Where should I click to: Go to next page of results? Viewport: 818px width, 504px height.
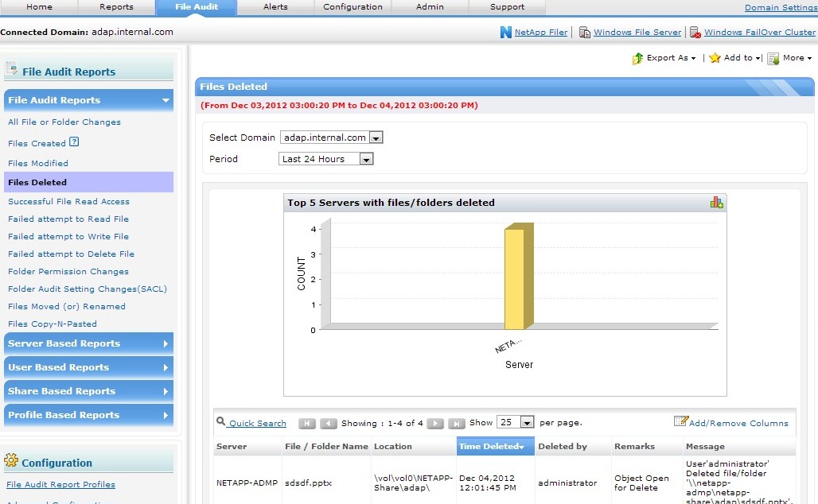[435, 424]
